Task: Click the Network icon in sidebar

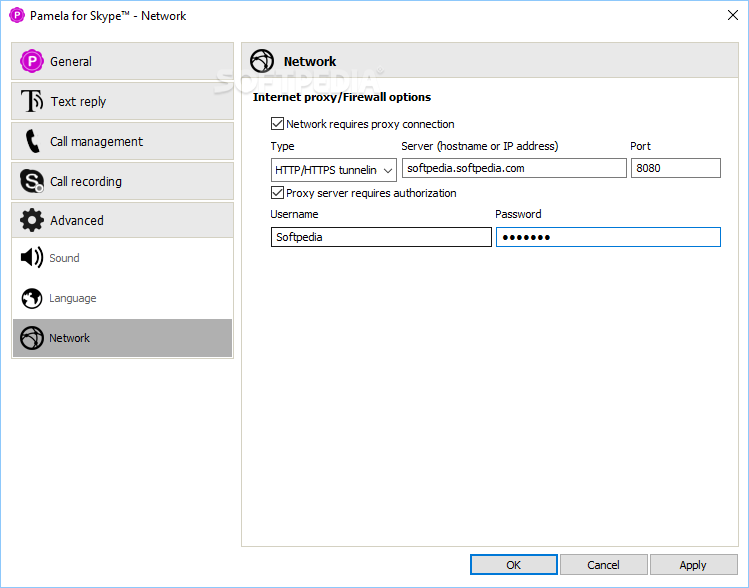Action: [32, 338]
